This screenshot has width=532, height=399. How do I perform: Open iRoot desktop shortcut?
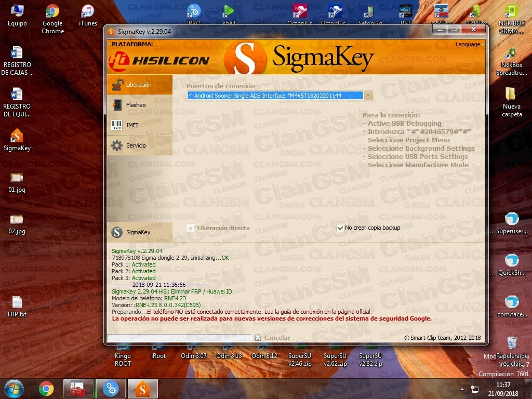[x=158, y=352]
